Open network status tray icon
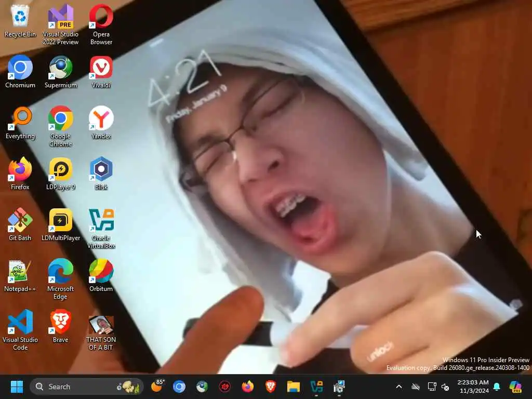This screenshot has height=399, width=532. (432, 387)
